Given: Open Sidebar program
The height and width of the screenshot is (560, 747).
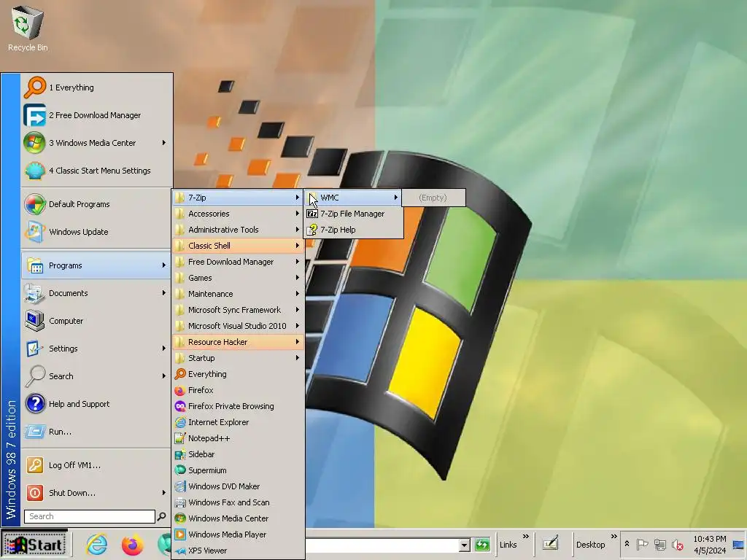Looking at the screenshot, I should [x=239, y=454].
